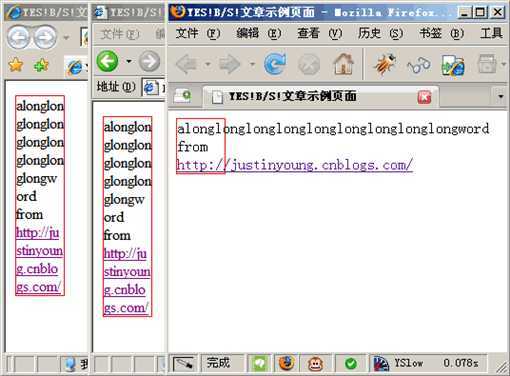Image resolution: width=510 pixels, height=376 pixels.
Task: Open Firefox 工具 menu
Action: point(491,33)
